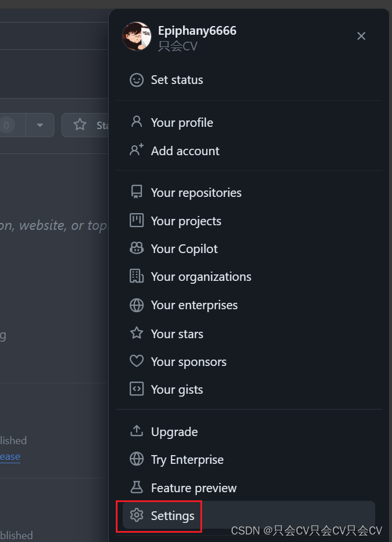Image resolution: width=392 pixels, height=542 pixels.
Task: Close the user menu with the X button
Action: pyautogui.click(x=361, y=36)
